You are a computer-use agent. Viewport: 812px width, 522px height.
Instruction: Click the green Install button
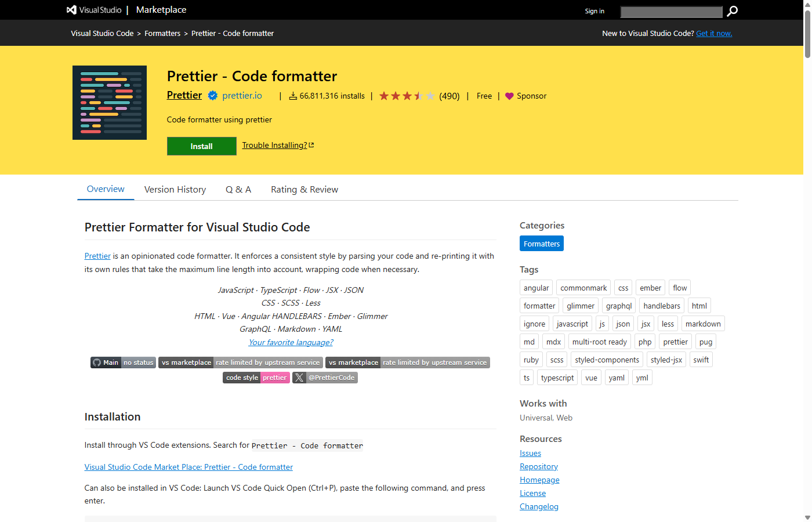click(x=202, y=146)
